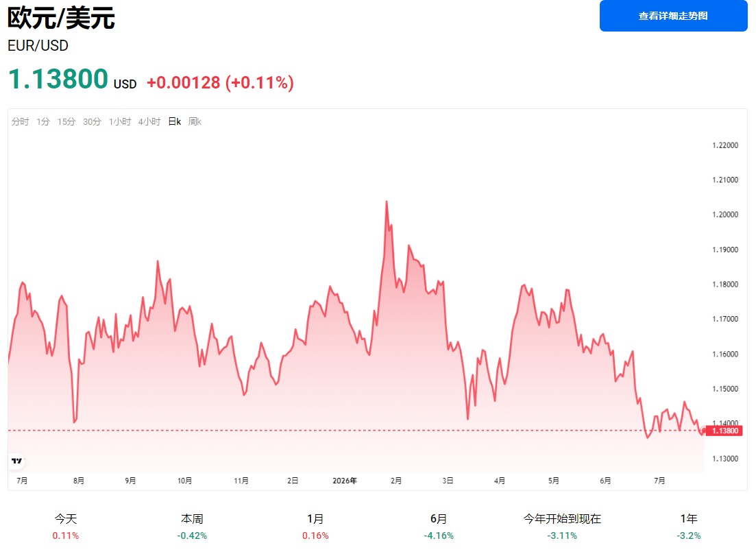Click the 欧元/美元 title heading
Image resolution: width=756 pixels, height=554 pixels.
[x=61, y=19]
